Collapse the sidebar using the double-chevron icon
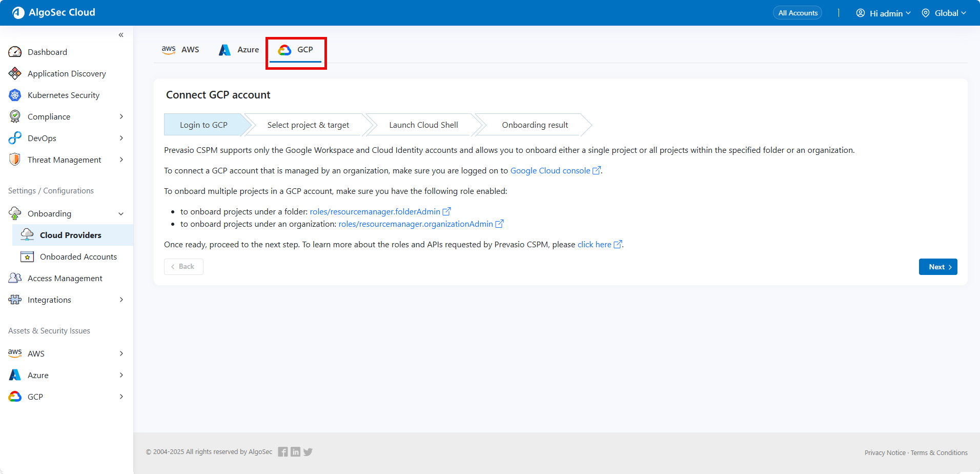This screenshot has height=474, width=980. 121,35
